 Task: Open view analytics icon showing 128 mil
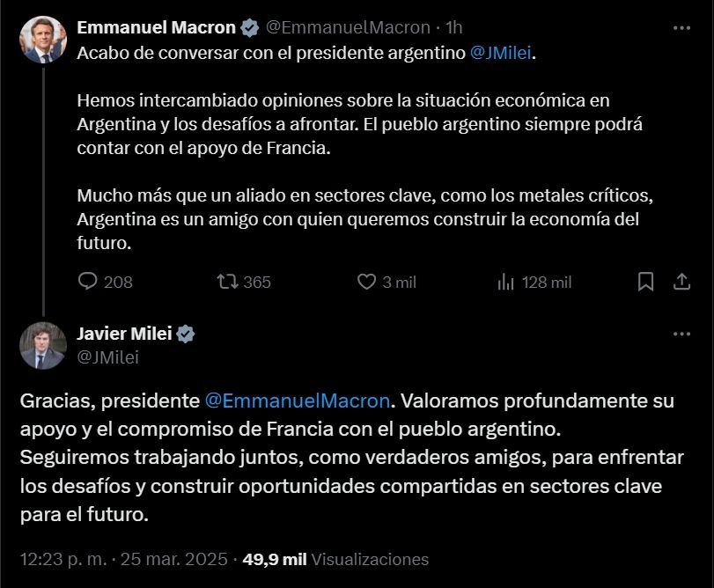point(506,282)
